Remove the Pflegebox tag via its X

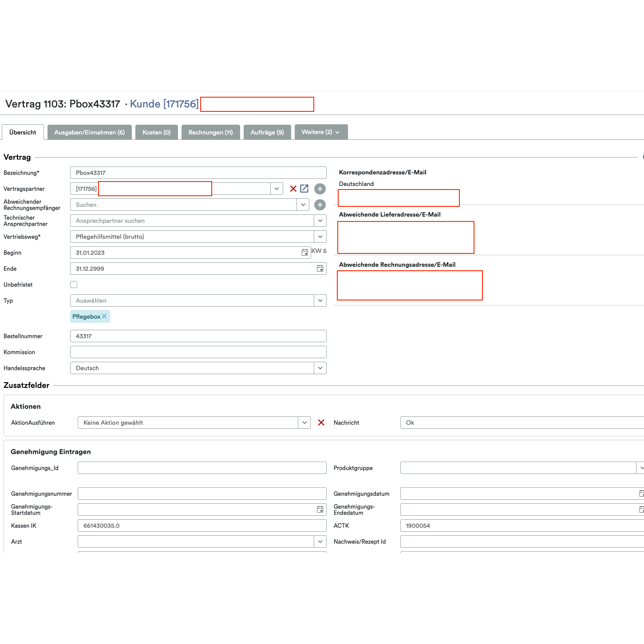(104, 316)
